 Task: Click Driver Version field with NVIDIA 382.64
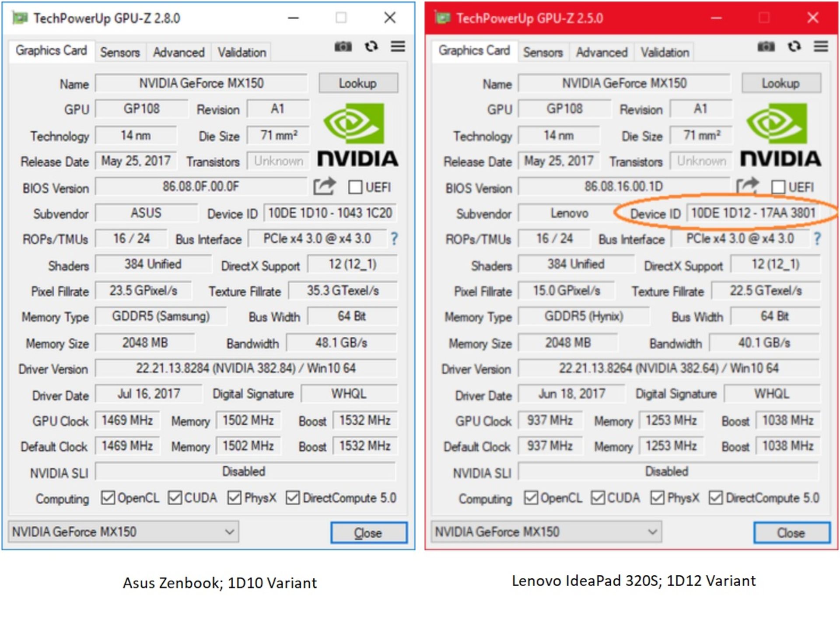tap(669, 368)
